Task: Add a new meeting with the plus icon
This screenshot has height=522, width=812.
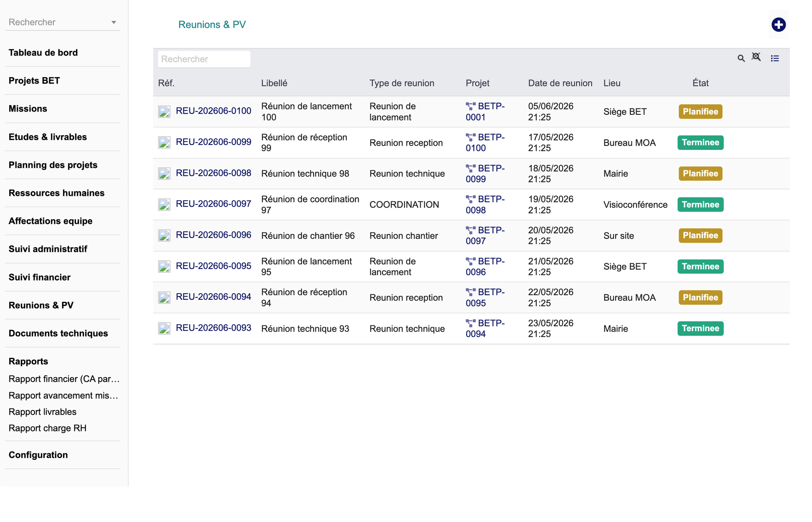Action: point(778,25)
